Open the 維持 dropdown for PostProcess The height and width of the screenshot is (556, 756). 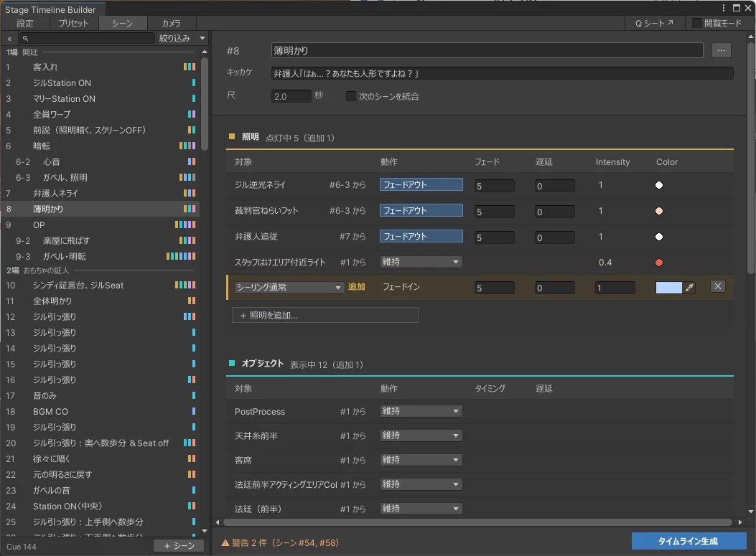(421, 412)
